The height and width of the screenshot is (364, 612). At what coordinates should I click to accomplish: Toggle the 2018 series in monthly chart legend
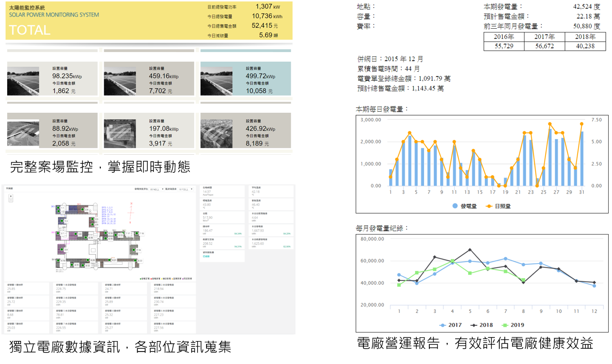coord(482,325)
